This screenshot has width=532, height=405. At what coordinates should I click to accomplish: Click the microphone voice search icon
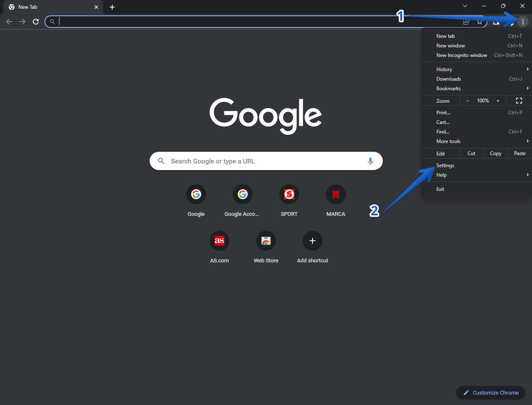coord(370,161)
